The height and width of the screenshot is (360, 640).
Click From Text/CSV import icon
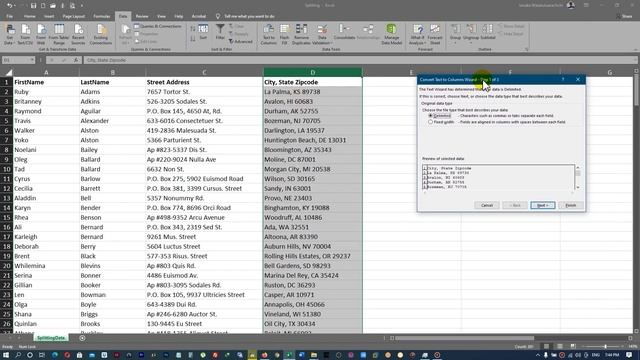(x=25, y=34)
